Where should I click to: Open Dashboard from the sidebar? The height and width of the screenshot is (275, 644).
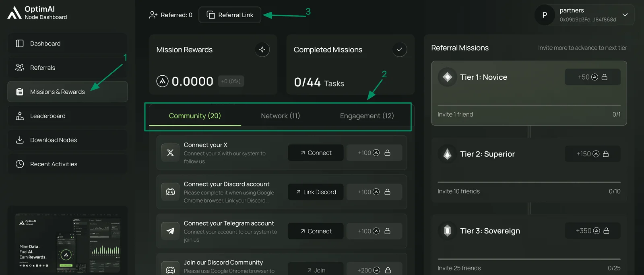[68, 43]
